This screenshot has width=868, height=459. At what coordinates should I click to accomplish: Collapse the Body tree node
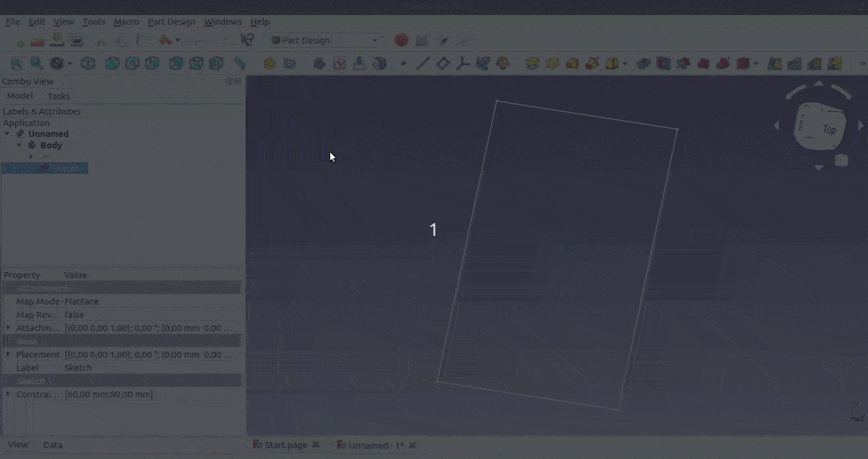click(19, 145)
